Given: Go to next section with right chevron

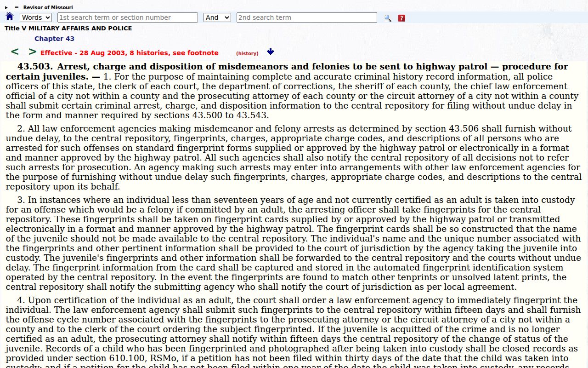Looking at the screenshot, I should (x=32, y=52).
